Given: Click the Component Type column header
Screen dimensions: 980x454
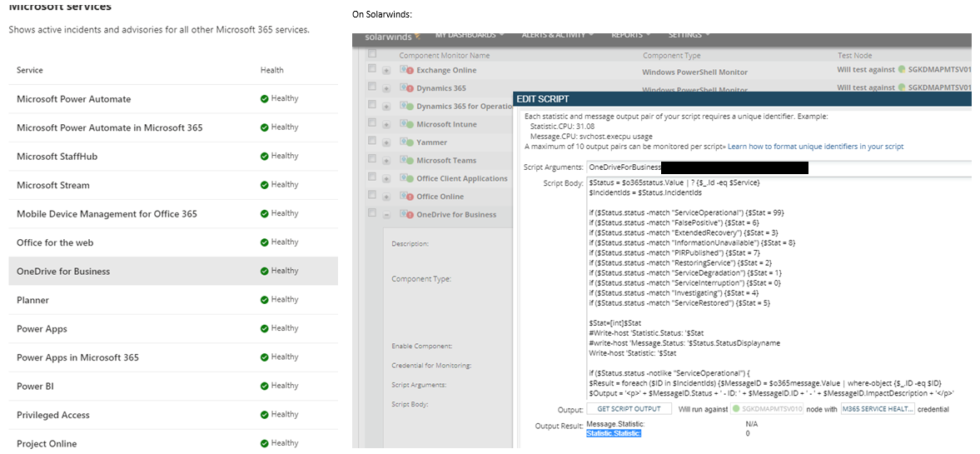Looking at the screenshot, I should [672, 56].
